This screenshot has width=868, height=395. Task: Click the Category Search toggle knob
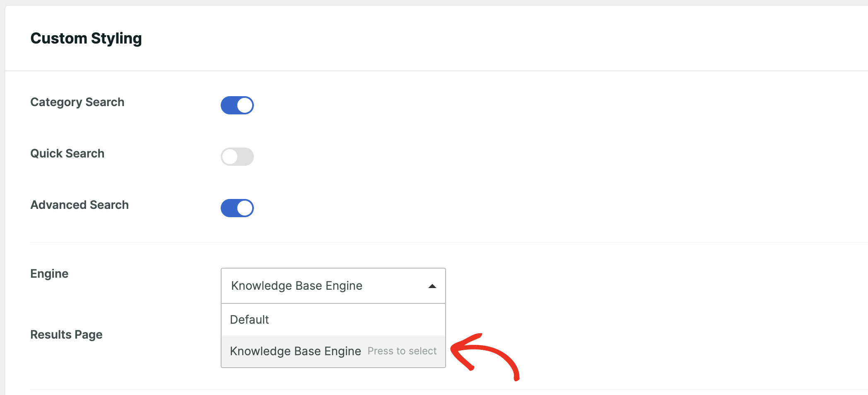tap(244, 105)
